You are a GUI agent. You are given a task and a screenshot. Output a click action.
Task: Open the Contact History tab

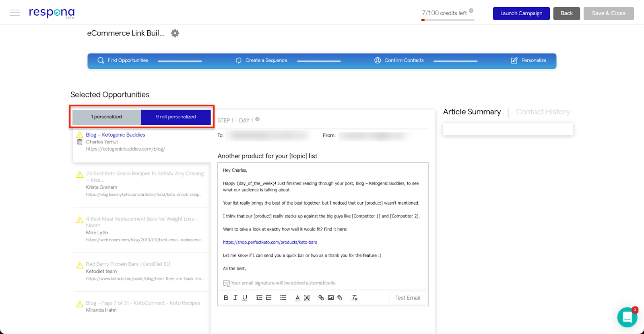click(543, 112)
